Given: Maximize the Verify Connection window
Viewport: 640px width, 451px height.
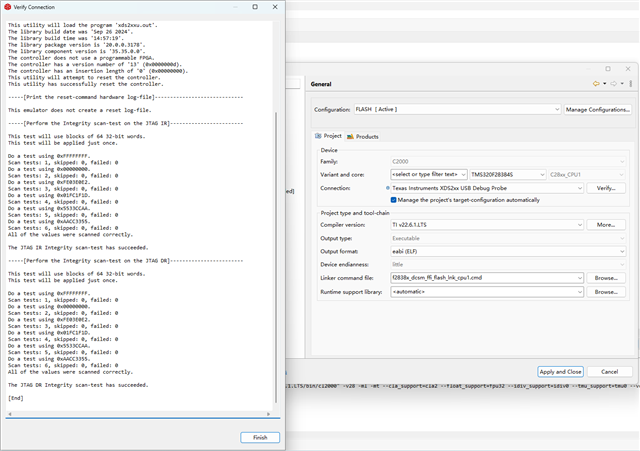Looking at the screenshot, I should 255,7.
